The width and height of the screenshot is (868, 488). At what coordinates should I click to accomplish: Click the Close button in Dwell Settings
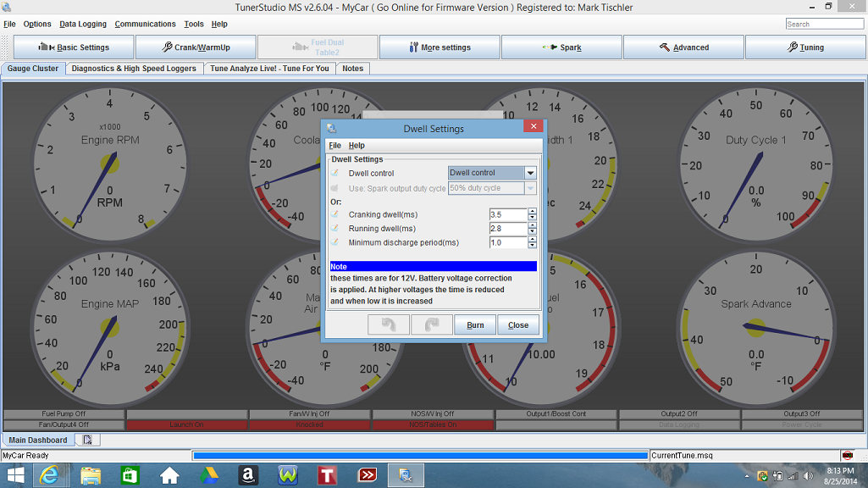click(x=518, y=324)
